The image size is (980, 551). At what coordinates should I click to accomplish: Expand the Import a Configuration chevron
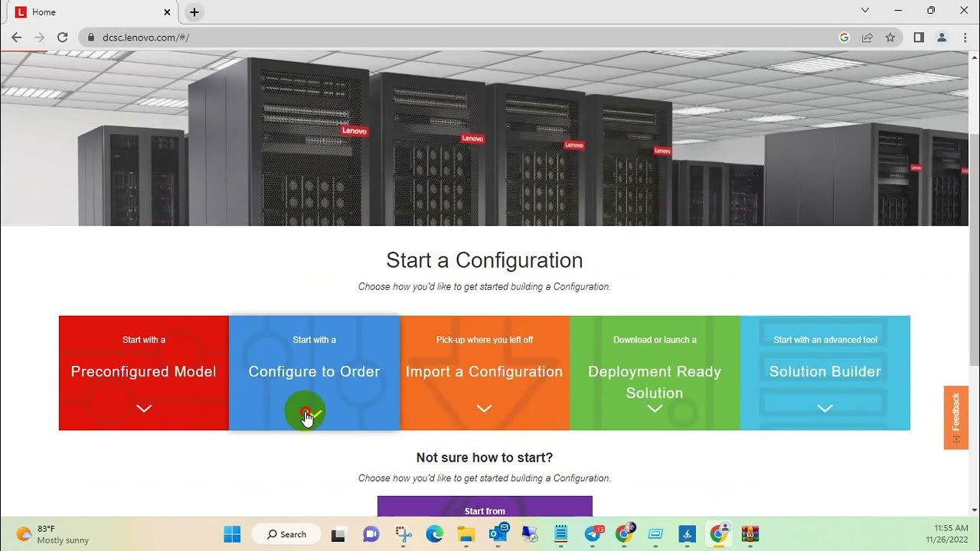pyautogui.click(x=484, y=409)
